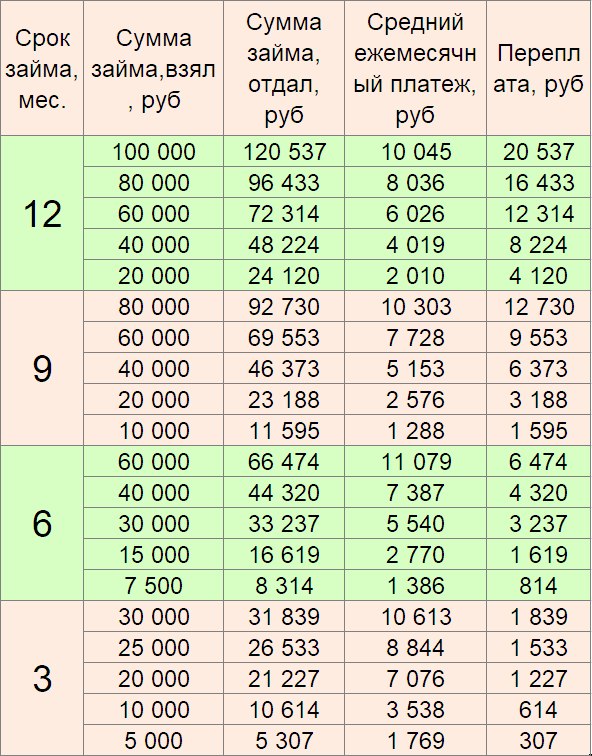Select the monthly payment cell 11 079

pyautogui.click(x=415, y=461)
